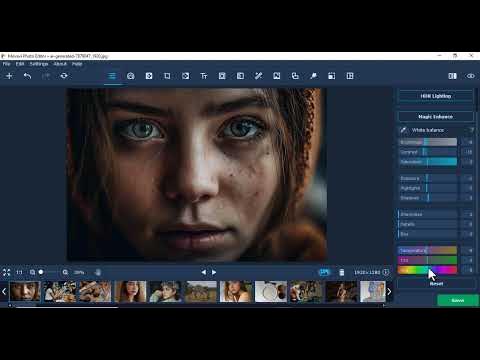The height and width of the screenshot is (360, 480).
Task: Click the Magic Enhance button
Action: (435, 117)
